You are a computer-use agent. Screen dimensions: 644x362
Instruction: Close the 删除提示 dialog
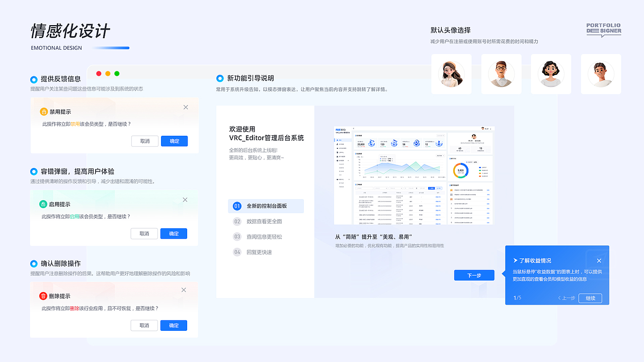(x=184, y=290)
